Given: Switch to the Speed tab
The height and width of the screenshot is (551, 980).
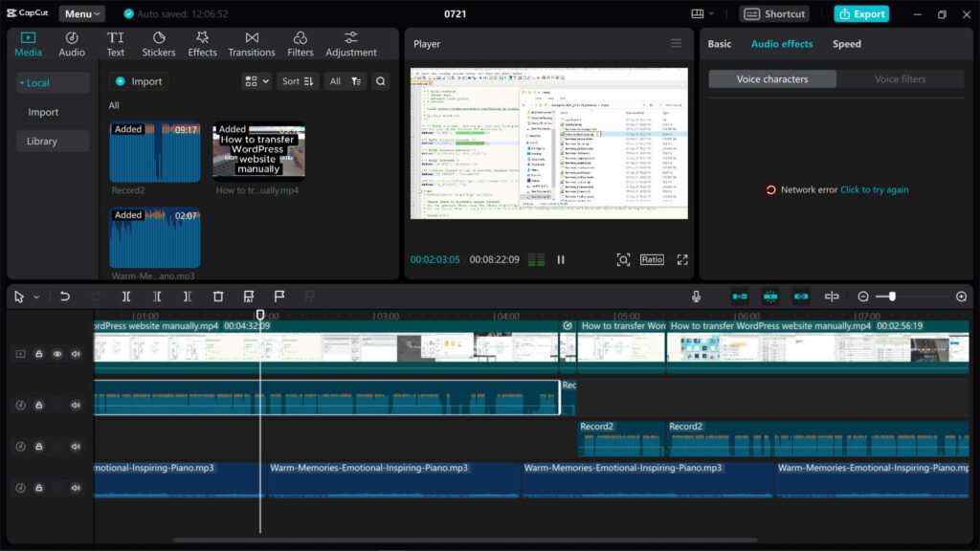Looking at the screenshot, I should [848, 44].
